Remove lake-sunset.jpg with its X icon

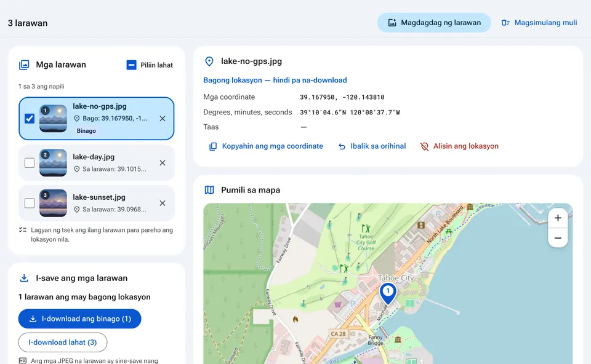163,204
